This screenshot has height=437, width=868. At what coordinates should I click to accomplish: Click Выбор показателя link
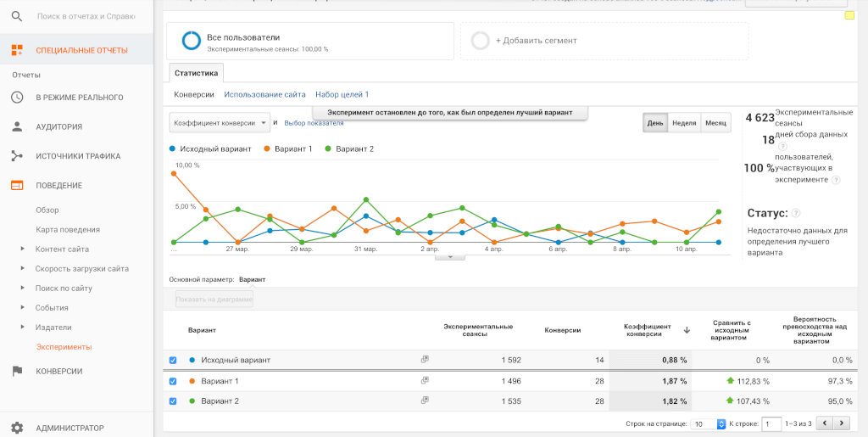click(314, 123)
